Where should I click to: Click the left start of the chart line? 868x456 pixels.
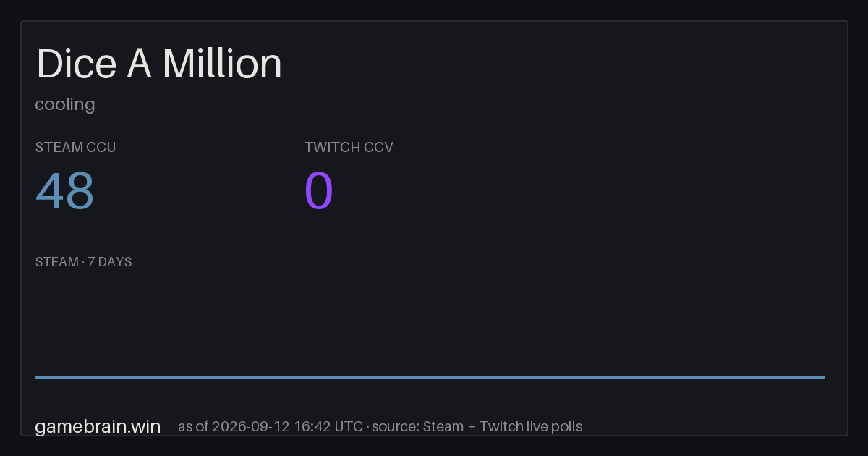pyautogui.click(x=36, y=376)
